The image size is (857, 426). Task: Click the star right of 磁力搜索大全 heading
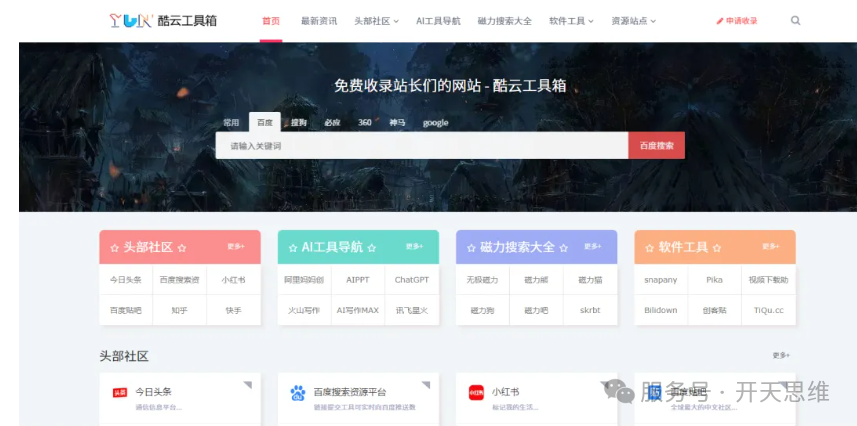pos(563,248)
